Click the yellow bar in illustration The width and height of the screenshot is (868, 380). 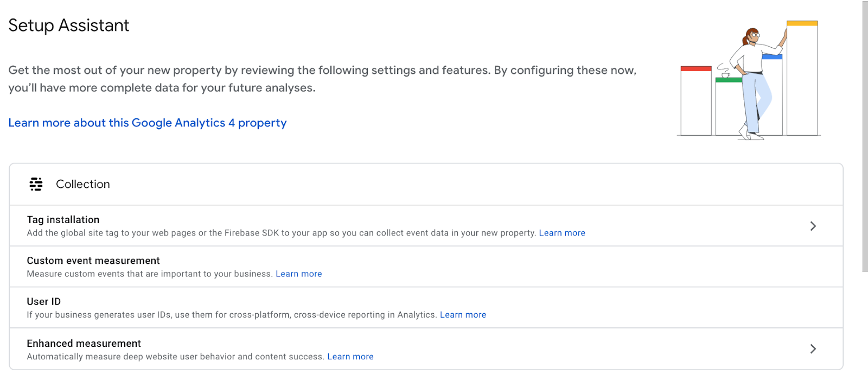tap(802, 24)
